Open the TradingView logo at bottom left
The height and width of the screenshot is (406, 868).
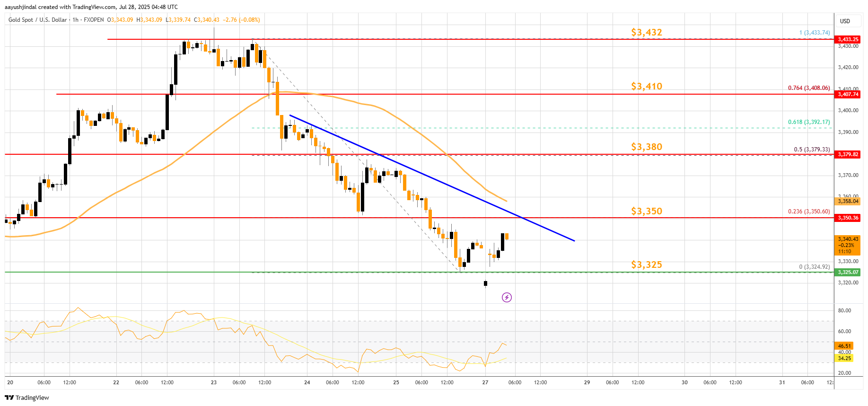(27, 397)
